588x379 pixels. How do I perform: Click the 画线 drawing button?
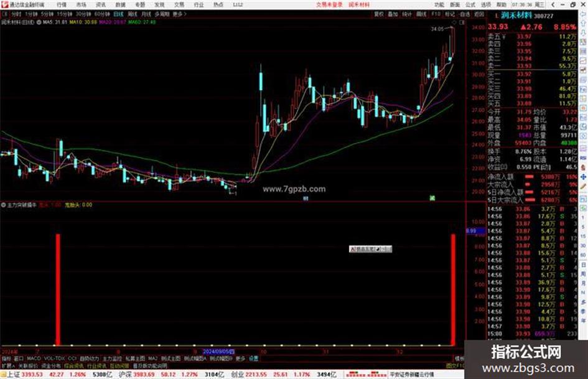[421, 14]
